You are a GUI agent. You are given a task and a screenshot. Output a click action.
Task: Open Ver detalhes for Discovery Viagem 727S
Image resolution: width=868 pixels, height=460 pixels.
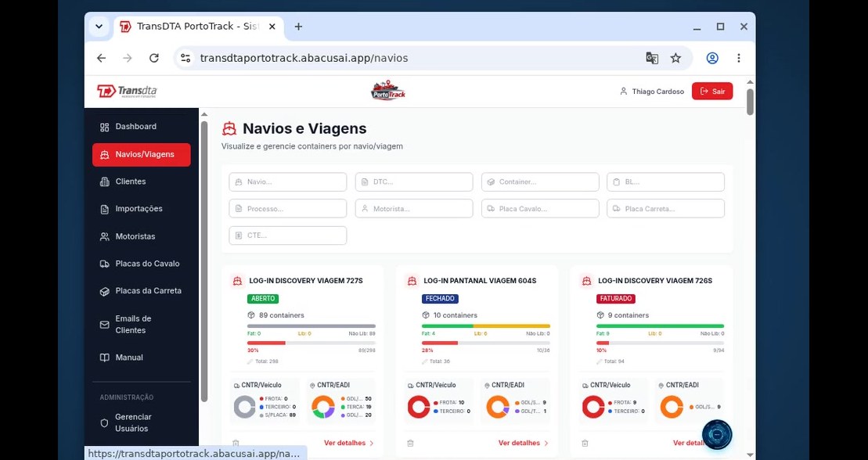click(349, 443)
